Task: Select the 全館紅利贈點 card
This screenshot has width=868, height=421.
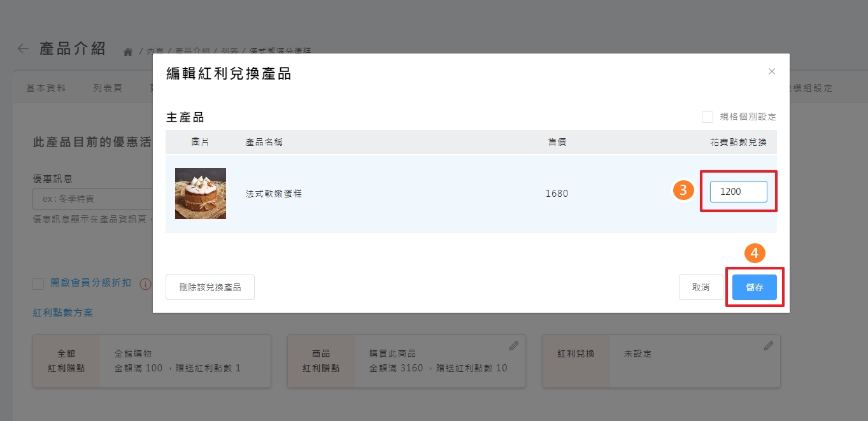Action: [x=152, y=361]
